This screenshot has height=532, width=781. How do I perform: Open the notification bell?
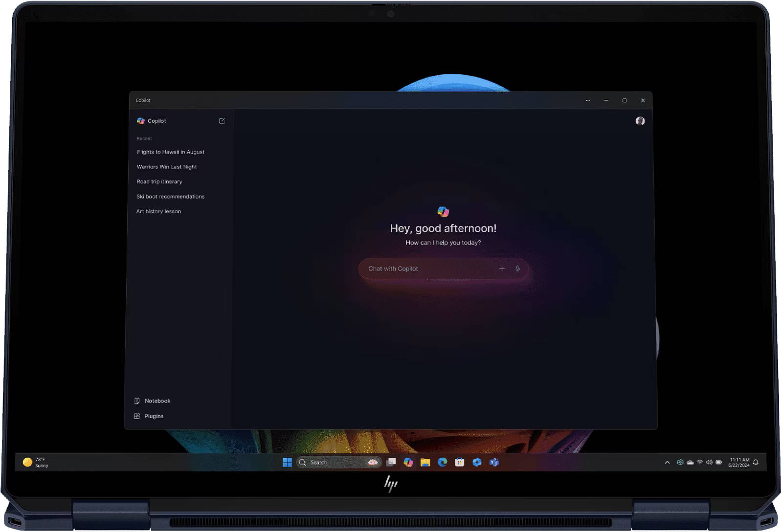[x=756, y=462]
